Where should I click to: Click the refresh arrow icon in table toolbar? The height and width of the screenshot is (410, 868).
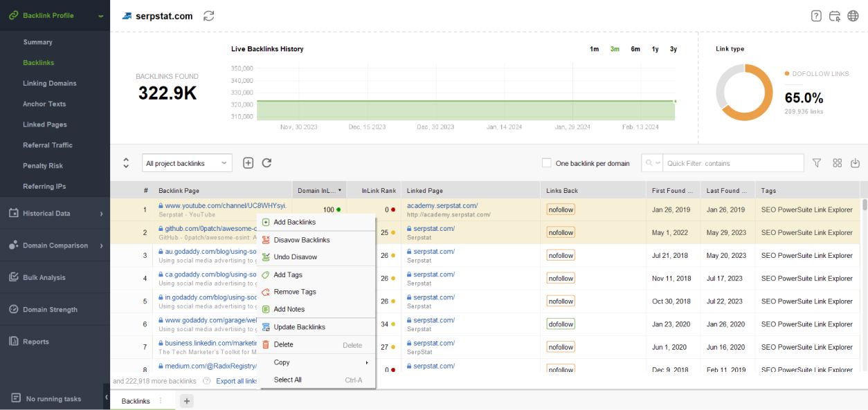pyautogui.click(x=266, y=163)
